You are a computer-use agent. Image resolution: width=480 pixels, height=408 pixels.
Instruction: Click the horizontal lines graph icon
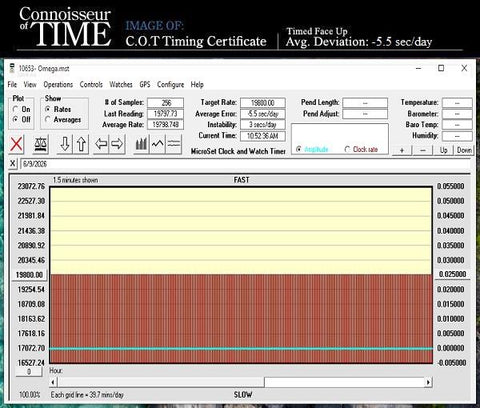(x=174, y=144)
